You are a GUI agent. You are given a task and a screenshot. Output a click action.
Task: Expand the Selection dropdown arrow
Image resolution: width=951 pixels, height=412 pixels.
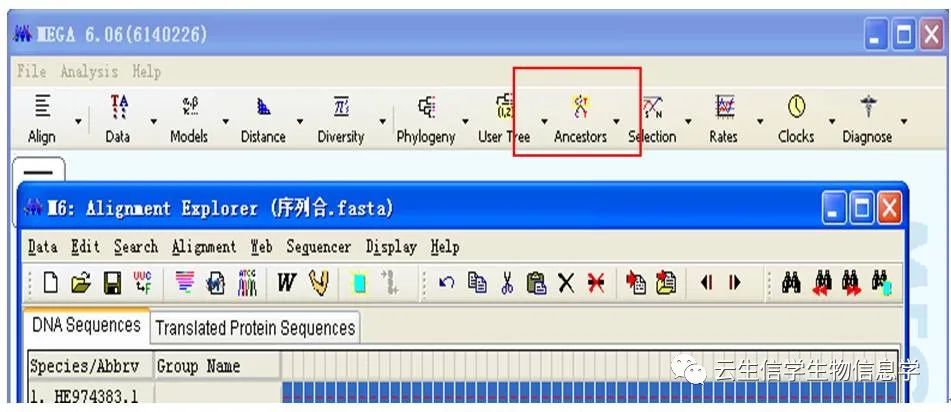688,121
